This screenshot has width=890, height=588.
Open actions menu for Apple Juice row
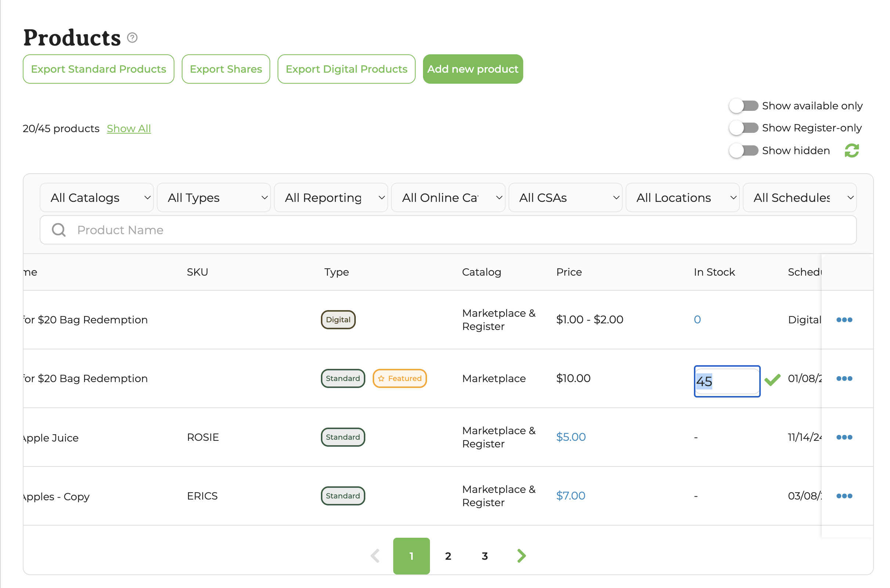(x=844, y=437)
